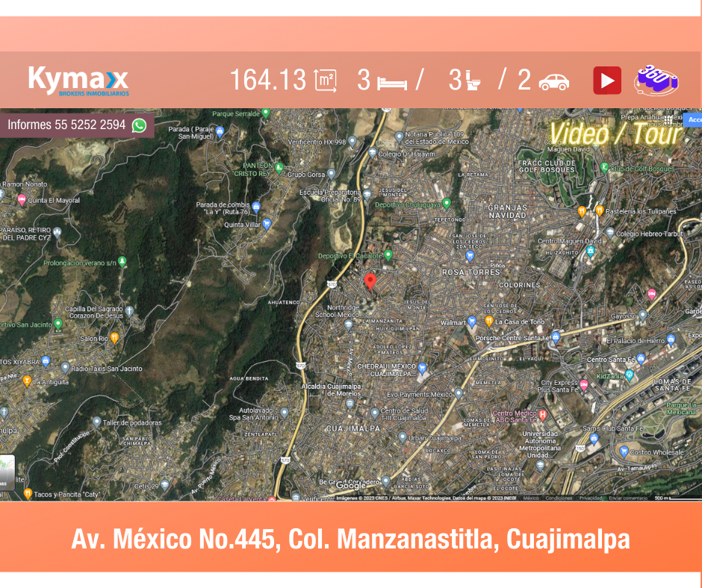Select the Gayosso marker

(x=643, y=315)
